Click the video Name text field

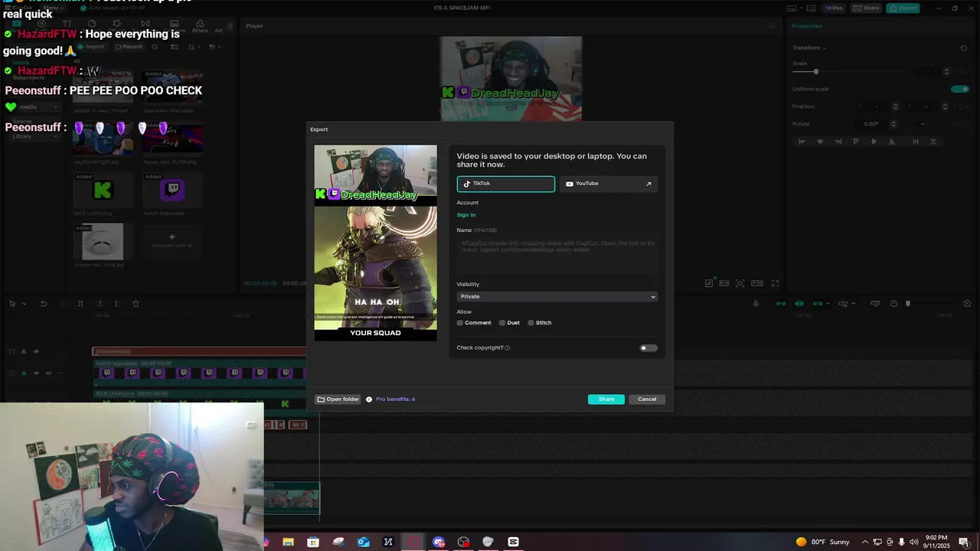pyautogui.click(x=557, y=255)
